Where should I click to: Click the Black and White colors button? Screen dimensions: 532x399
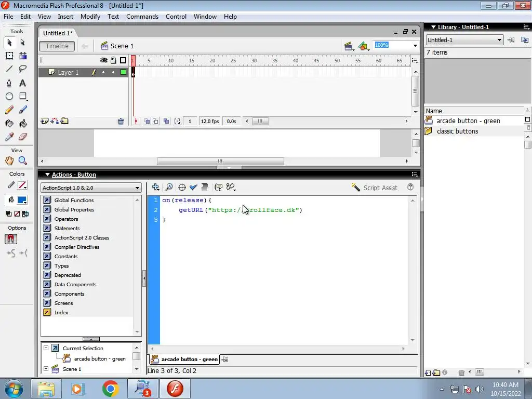coord(9,214)
